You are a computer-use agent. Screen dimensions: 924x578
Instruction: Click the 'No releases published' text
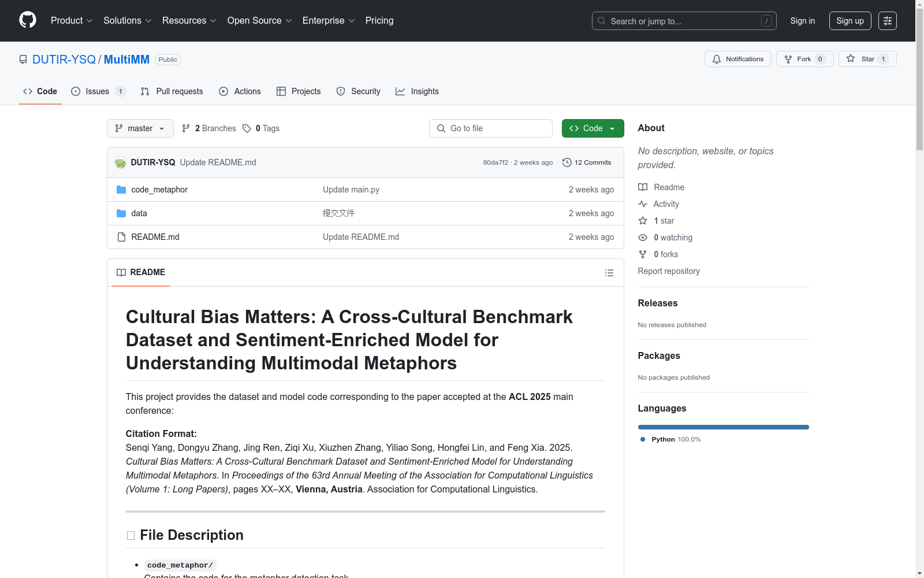(672, 325)
